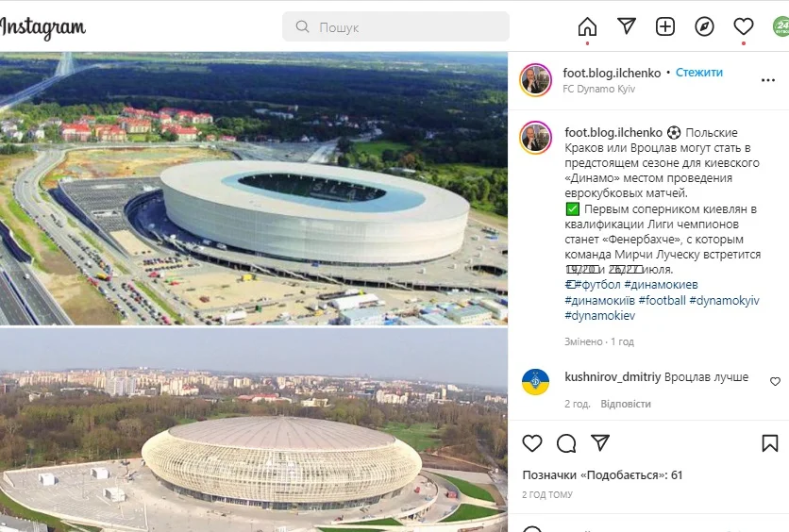Open the Wroclaw stadium photo
Viewport: 789px width, 532px height.
pyautogui.click(x=254, y=189)
